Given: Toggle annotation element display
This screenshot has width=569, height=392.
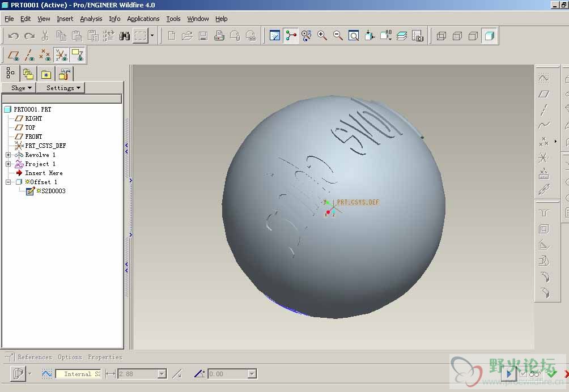Looking at the screenshot, I should (77, 55).
